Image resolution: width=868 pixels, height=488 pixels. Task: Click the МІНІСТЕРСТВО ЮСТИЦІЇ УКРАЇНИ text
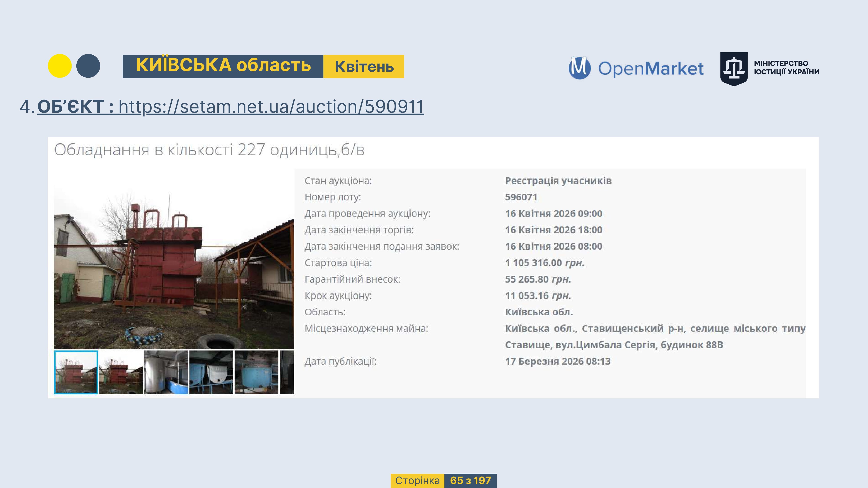click(786, 68)
